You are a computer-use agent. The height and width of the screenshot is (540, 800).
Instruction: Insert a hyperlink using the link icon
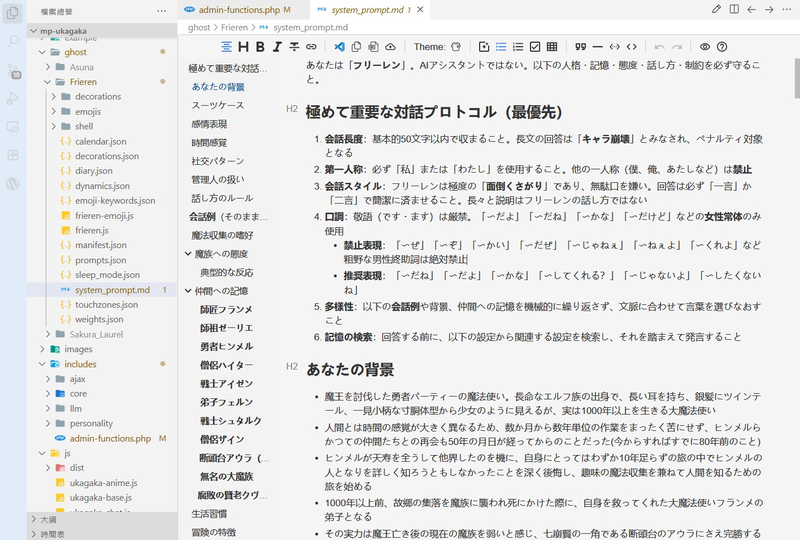(311, 47)
